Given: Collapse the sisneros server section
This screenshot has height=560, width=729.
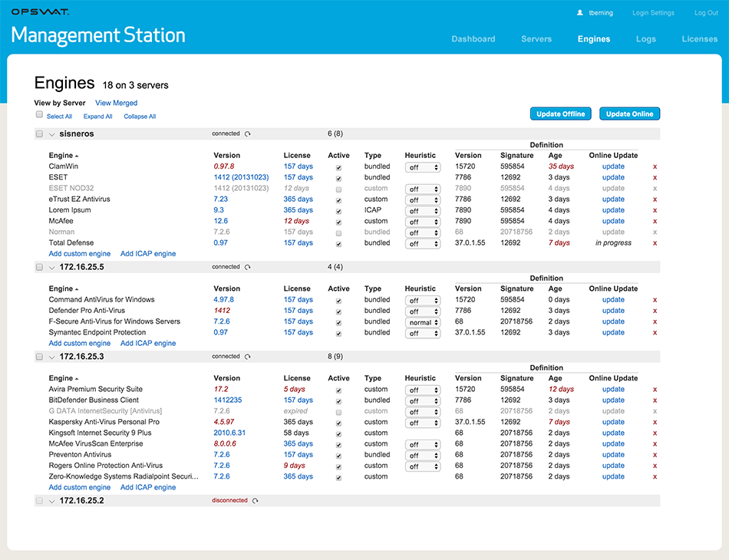Looking at the screenshot, I should (x=52, y=134).
